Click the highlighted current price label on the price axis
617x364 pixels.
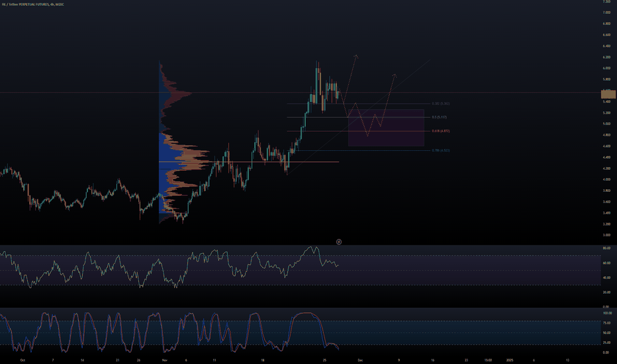pos(608,94)
